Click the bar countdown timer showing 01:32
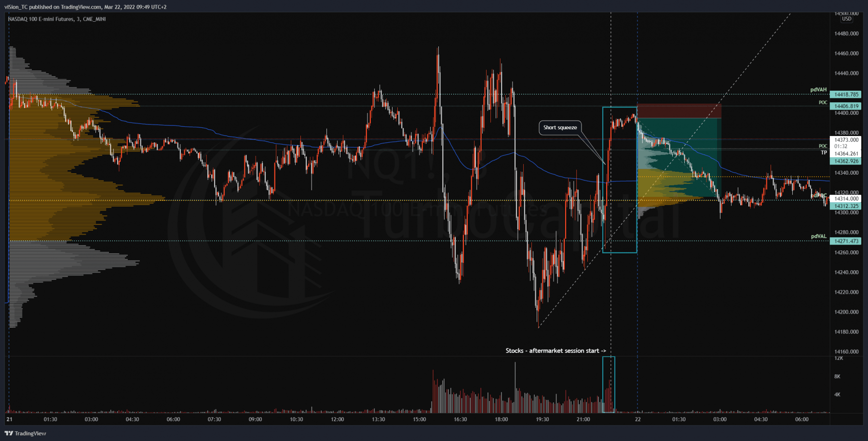Image resolution: width=868 pixels, height=441 pixels. [841, 146]
